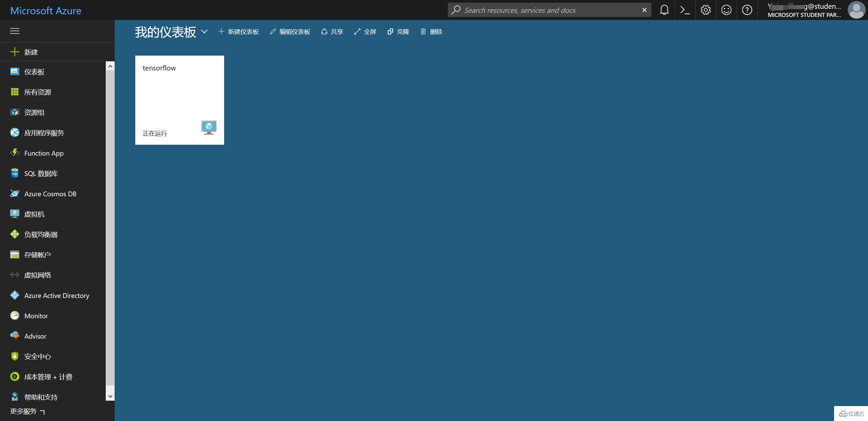Click the sidebar scrollbar thumb
The image size is (868, 421).
coord(110,228)
